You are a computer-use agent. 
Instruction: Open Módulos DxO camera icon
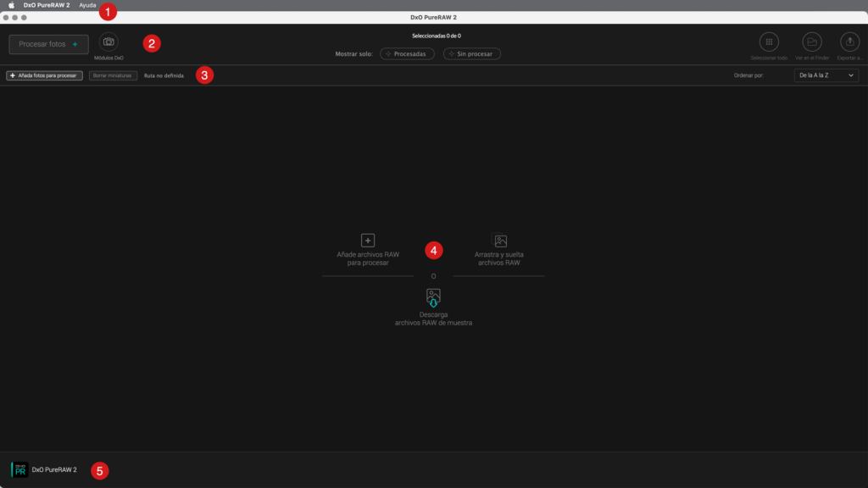click(x=108, y=42)
